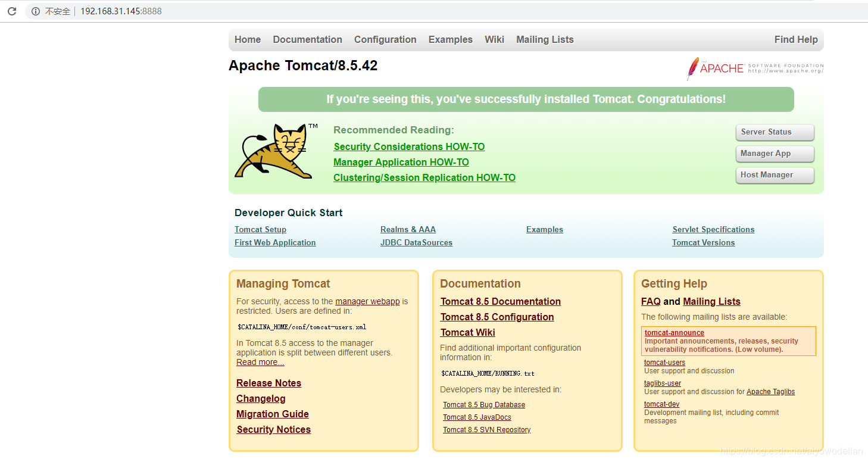Image resolution: width=868 pixels, height=462 pixels.
Task: Open the Examples link under Developer Quick Start
Action: click(x=545, y=229)
